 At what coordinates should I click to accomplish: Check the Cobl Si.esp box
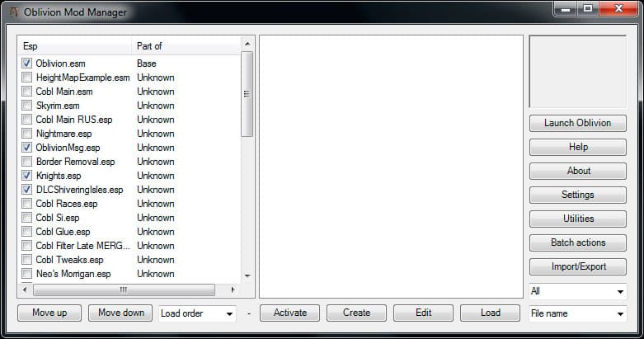coord(26,218)
